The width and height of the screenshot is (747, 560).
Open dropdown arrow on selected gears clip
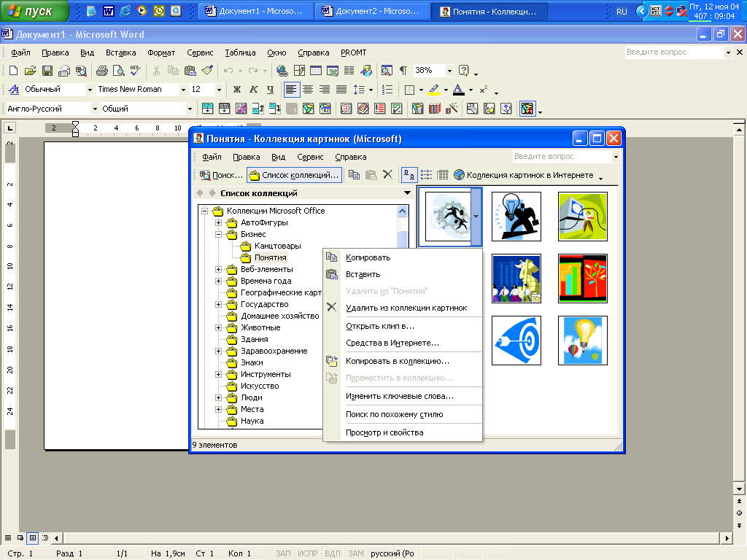click(x=476, y=217)
